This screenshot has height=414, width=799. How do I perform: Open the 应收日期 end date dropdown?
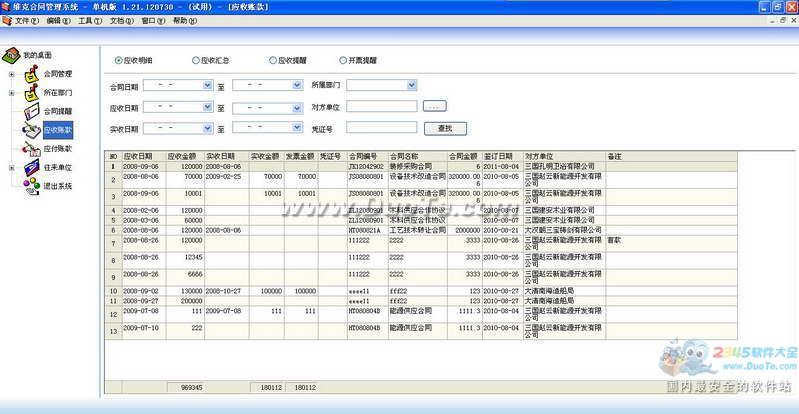(x=298, y=108)
